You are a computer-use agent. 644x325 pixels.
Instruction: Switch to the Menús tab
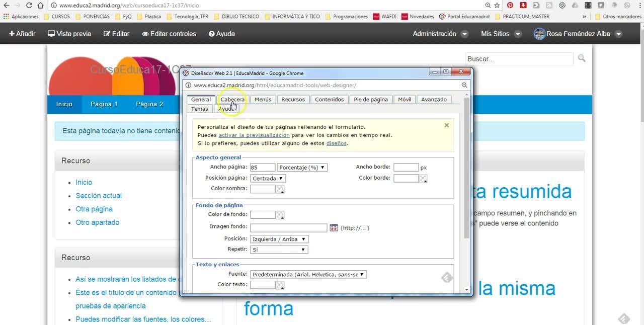[263, 100]
